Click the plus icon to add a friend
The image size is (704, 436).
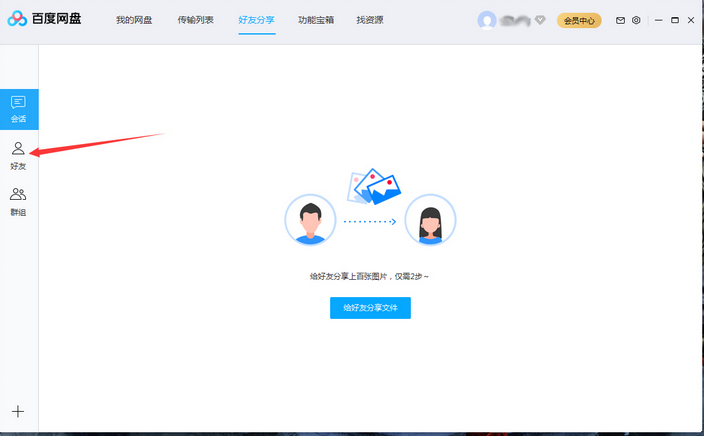(x=18, y=411)
